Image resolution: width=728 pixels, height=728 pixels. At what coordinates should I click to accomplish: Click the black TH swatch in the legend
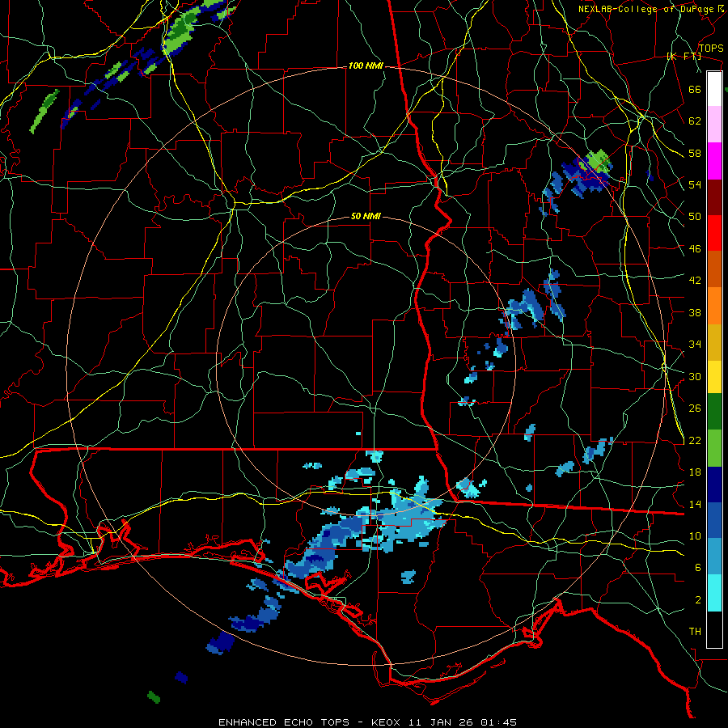click(714, 629)
